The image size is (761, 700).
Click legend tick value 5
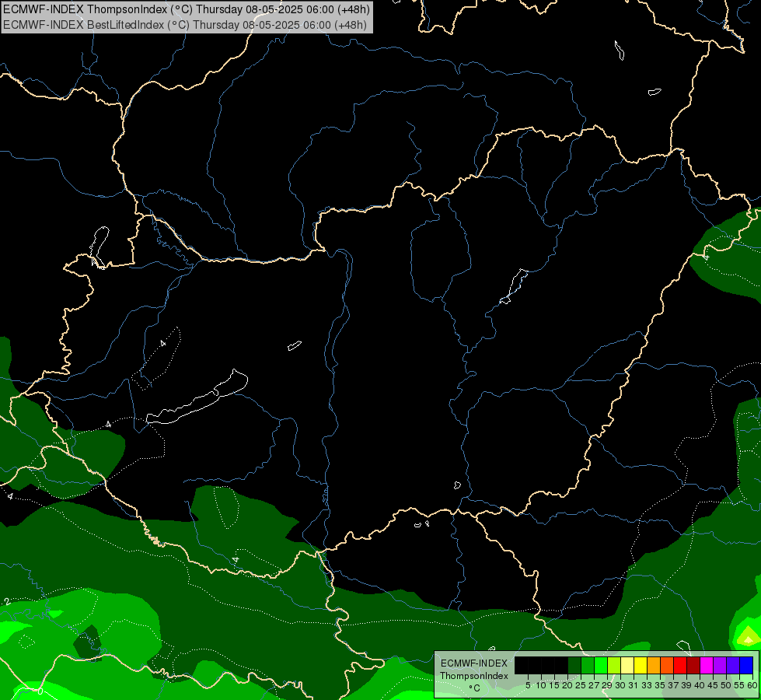click(x=528, y=685)
